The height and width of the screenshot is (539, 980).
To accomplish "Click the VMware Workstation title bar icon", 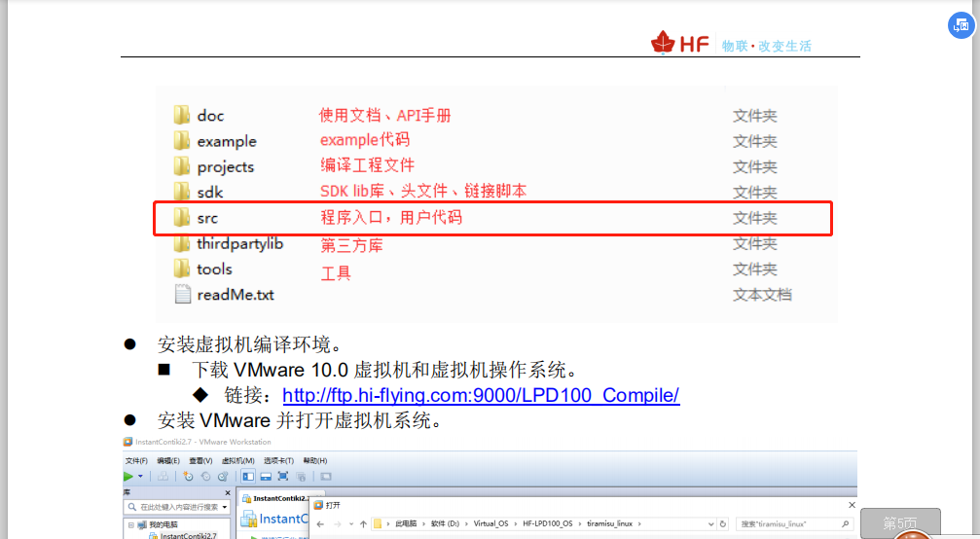I will point(127,442).
